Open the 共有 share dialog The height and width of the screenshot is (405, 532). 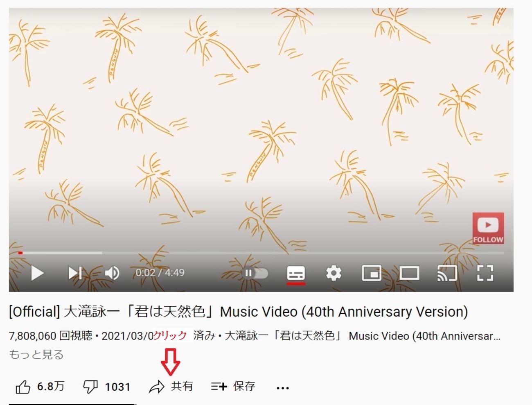[171, 387]
